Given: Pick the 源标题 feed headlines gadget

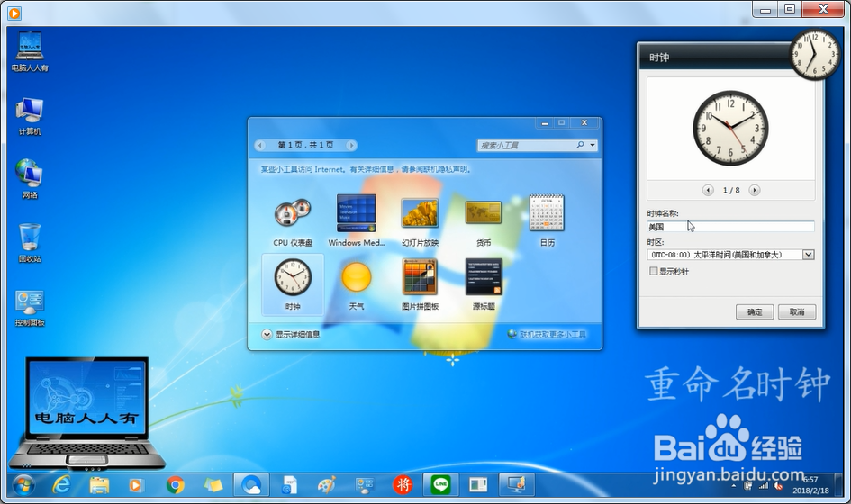Looking at the screenshot, I should click(484, 284).
